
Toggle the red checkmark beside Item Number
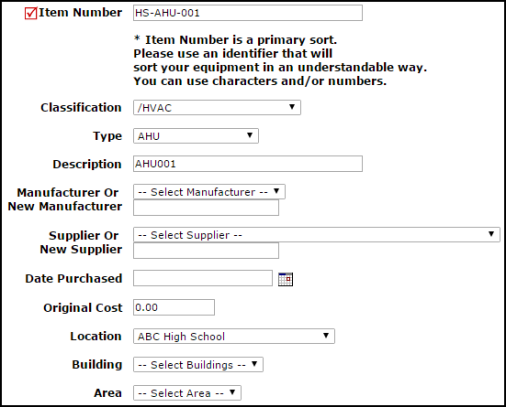pos(31,13)
